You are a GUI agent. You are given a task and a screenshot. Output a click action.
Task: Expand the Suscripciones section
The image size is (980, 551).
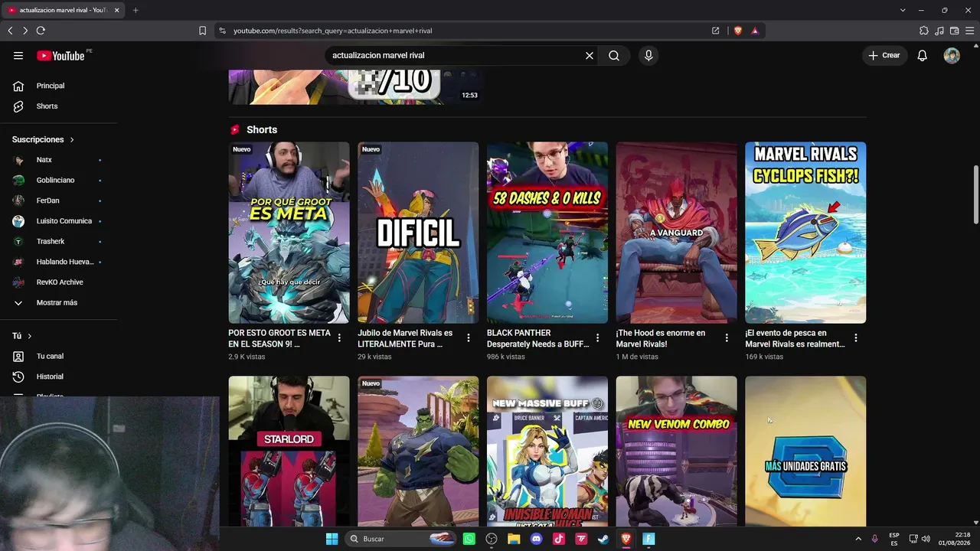[x=44, y=140]
